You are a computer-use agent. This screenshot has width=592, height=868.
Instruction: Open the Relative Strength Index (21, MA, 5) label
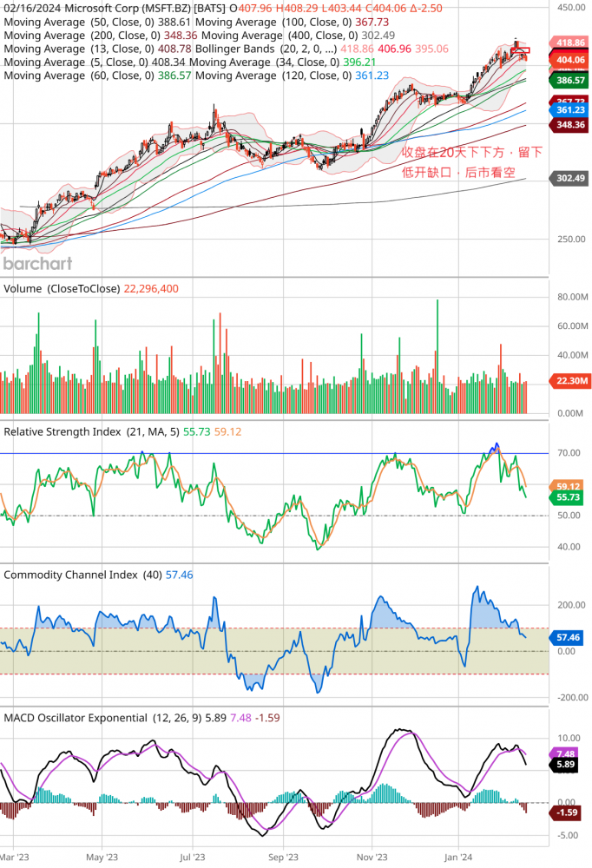91,431
